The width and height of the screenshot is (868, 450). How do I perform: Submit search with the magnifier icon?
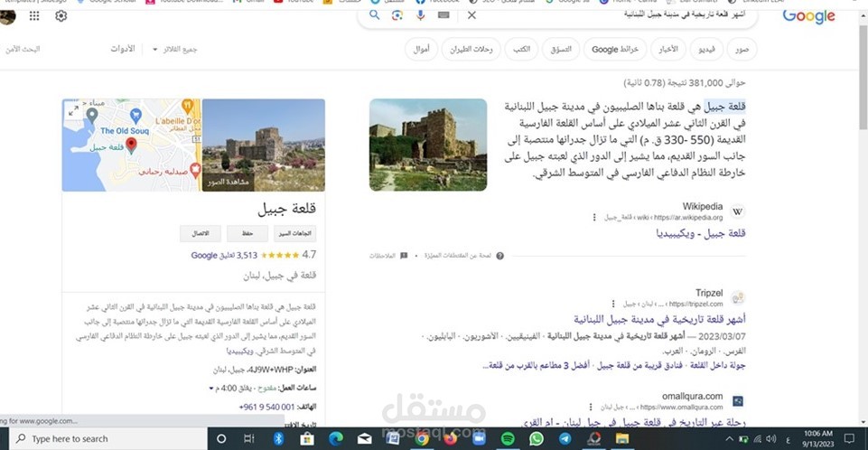pos(375,15)
